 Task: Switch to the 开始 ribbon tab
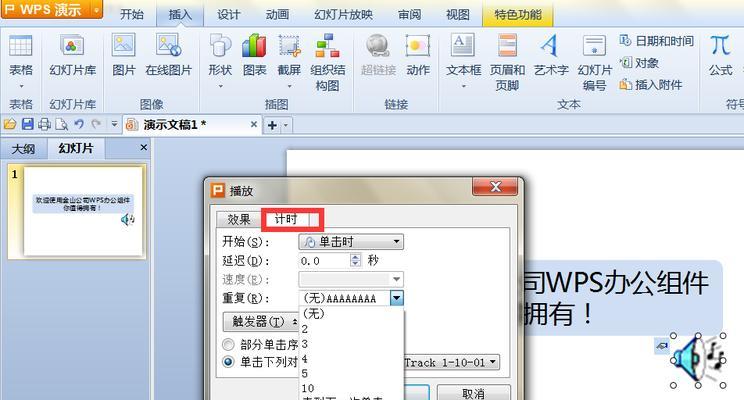coord(131,15)
